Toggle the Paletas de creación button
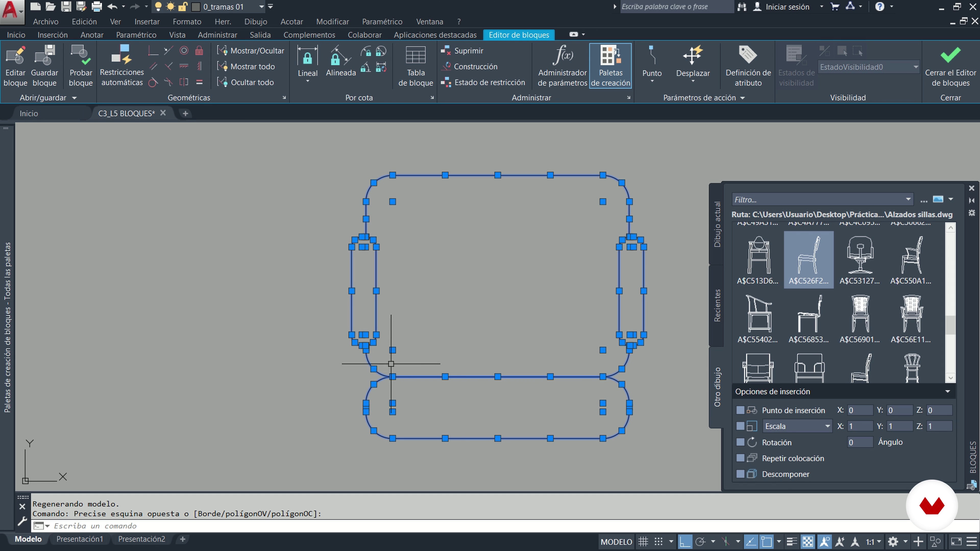 (611, 66)
